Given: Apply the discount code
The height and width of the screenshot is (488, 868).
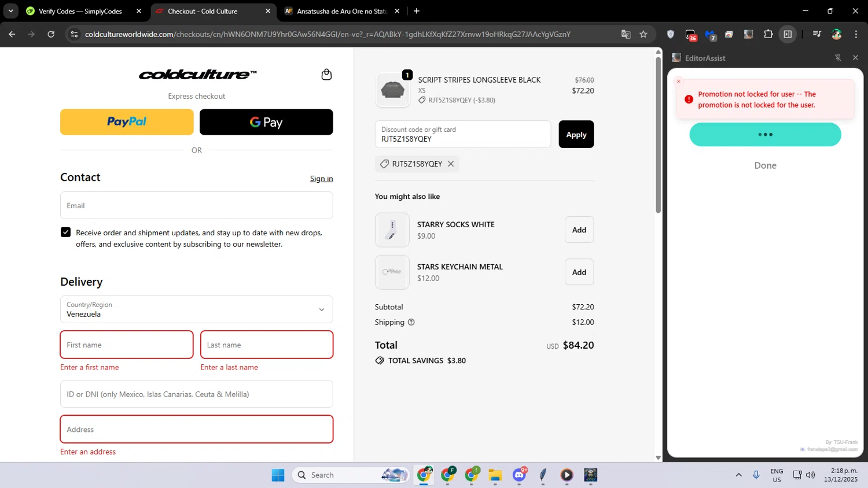Looking at the screenshot, I should click(576, 134).
